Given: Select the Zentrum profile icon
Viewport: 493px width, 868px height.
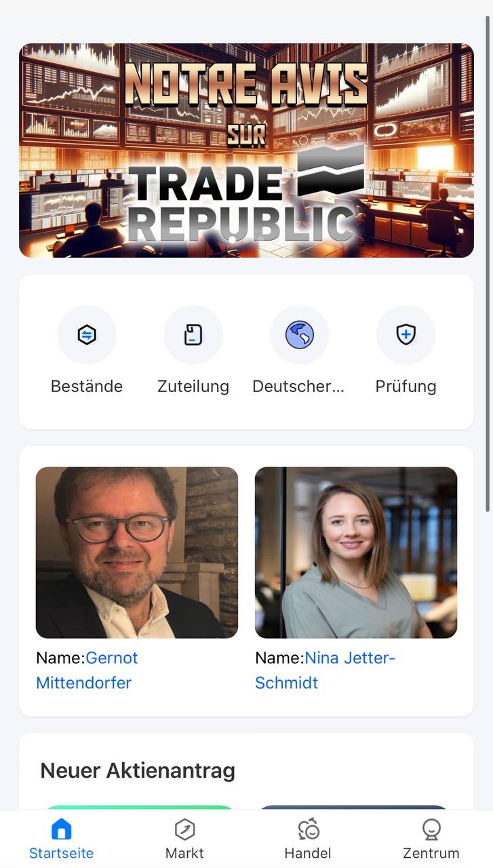Looking at the screenshot, I should click(x=431, y=829).
